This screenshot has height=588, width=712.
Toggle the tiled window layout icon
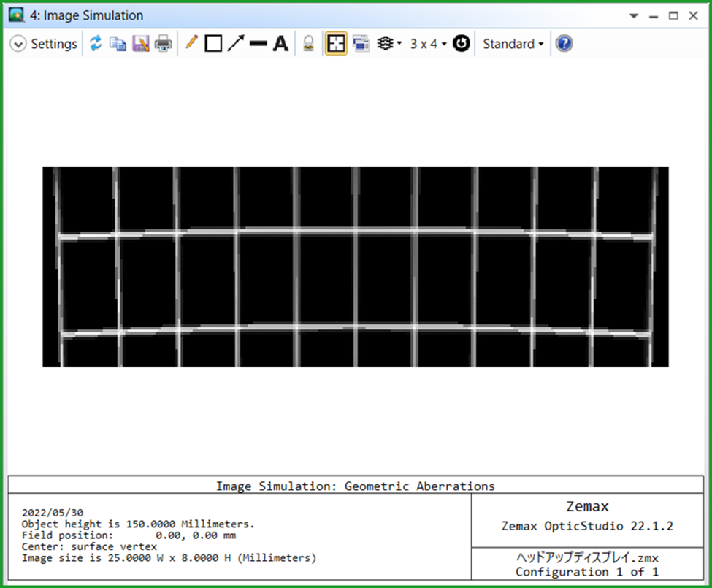tap(360, 43)
